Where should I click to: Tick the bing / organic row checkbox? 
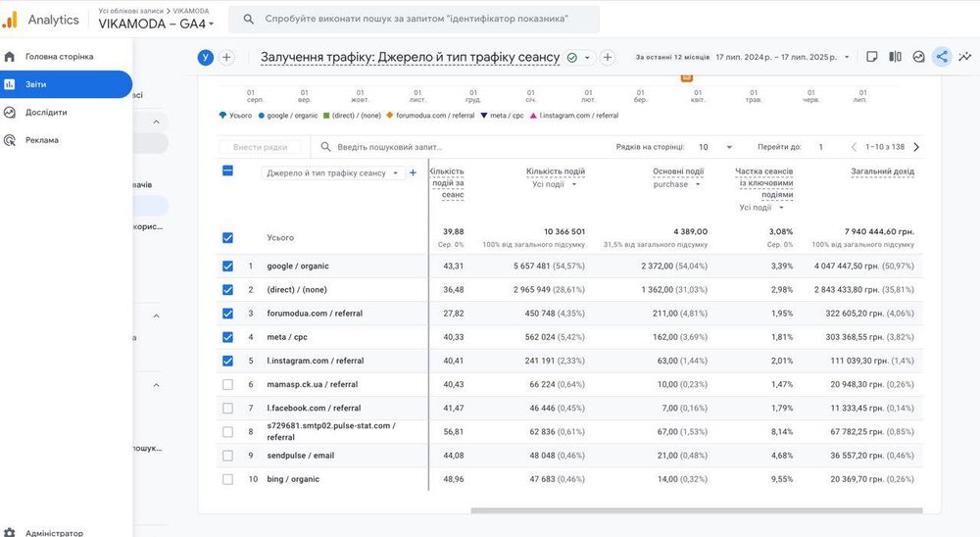pos(227,479)
